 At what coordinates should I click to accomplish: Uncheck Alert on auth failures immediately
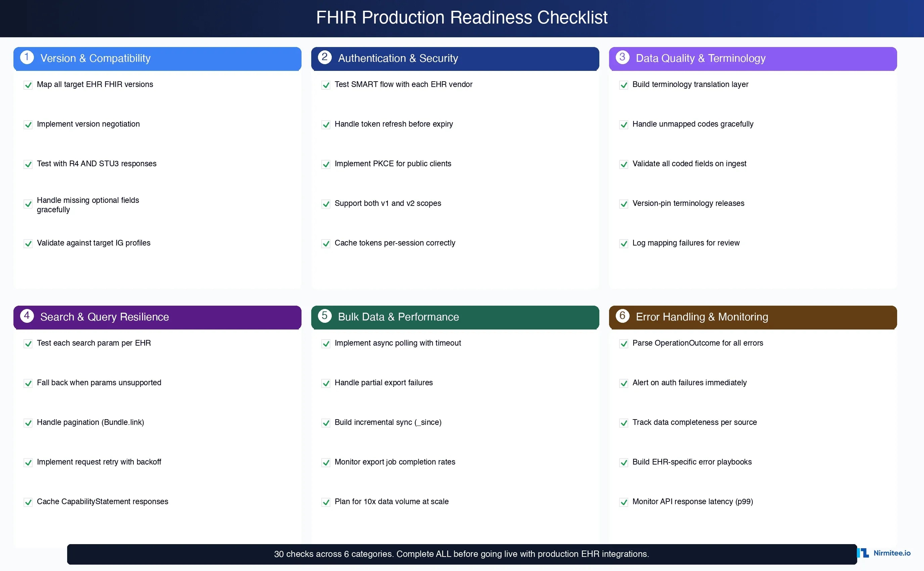tap(623, 383)
